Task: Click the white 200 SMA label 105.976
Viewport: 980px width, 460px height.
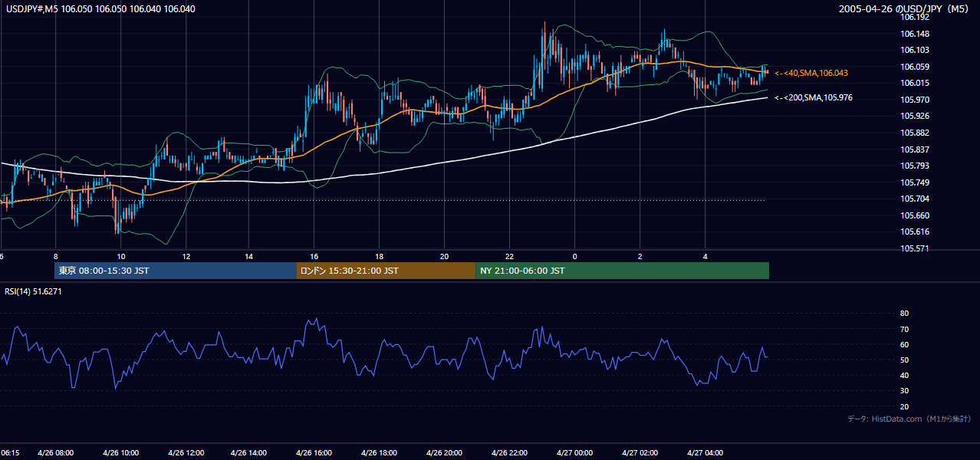Action: [x=813, y=98]
